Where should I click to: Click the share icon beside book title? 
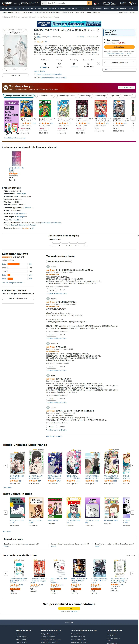tap(98, 30)
